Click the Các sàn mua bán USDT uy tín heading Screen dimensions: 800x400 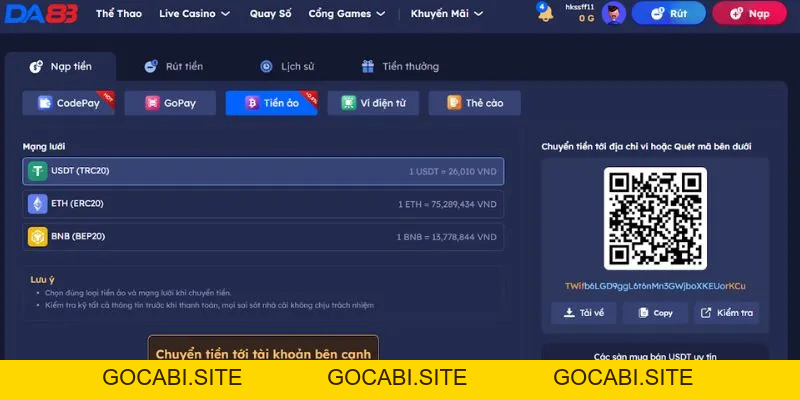(655, 356)
